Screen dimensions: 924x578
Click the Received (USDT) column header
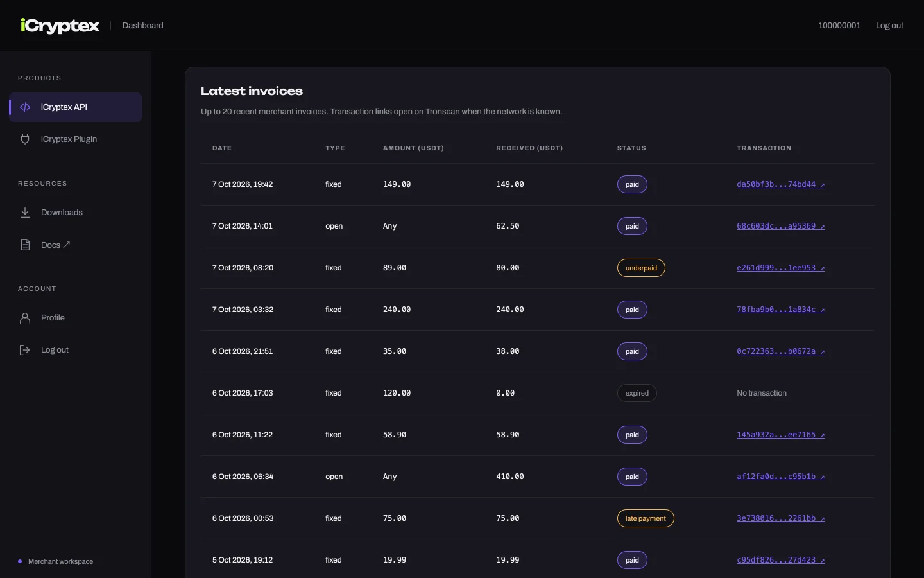tap(529, 148)
